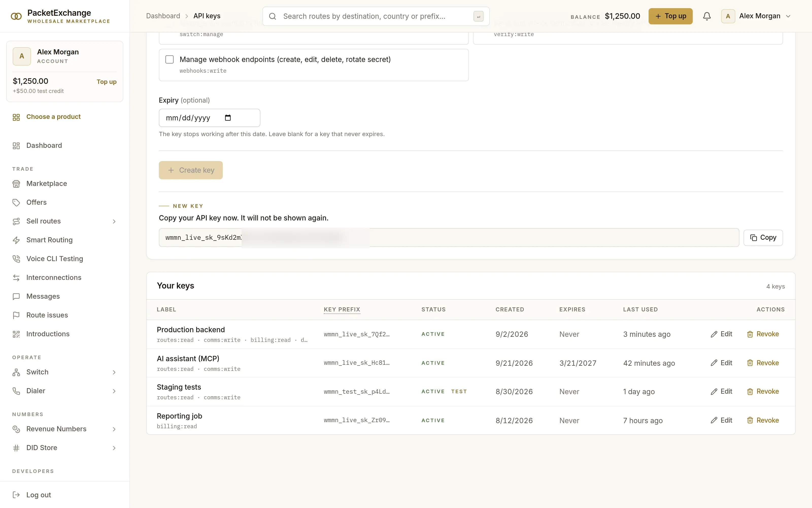812x508 pixels.
Task: Click the new API key text field
Action: pyautogui.click(x=449, y=237)
